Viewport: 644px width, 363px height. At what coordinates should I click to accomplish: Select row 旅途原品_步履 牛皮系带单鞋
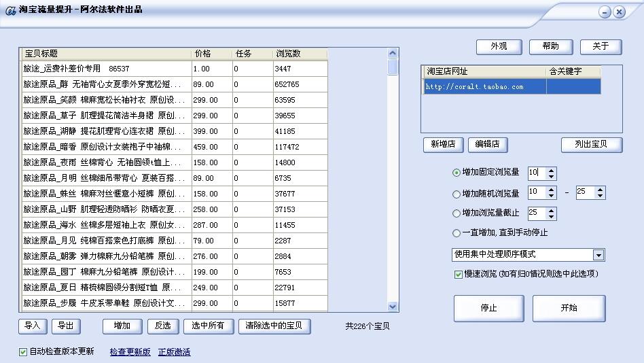tap(174, 303)
